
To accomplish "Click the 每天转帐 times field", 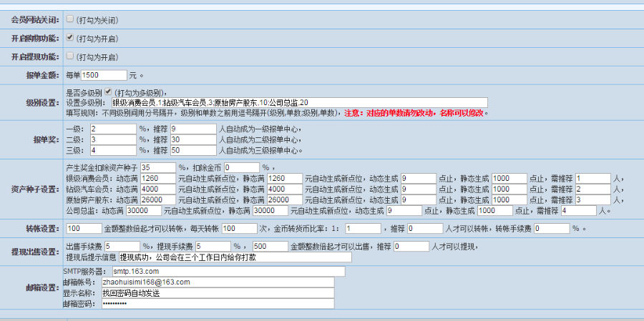I will click(240, 228).
